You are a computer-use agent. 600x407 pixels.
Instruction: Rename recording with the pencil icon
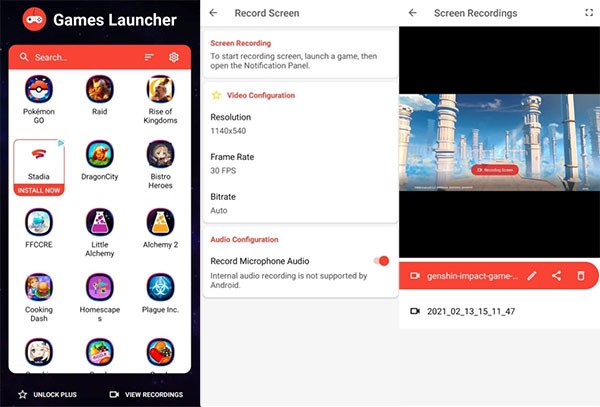point(532,275)
